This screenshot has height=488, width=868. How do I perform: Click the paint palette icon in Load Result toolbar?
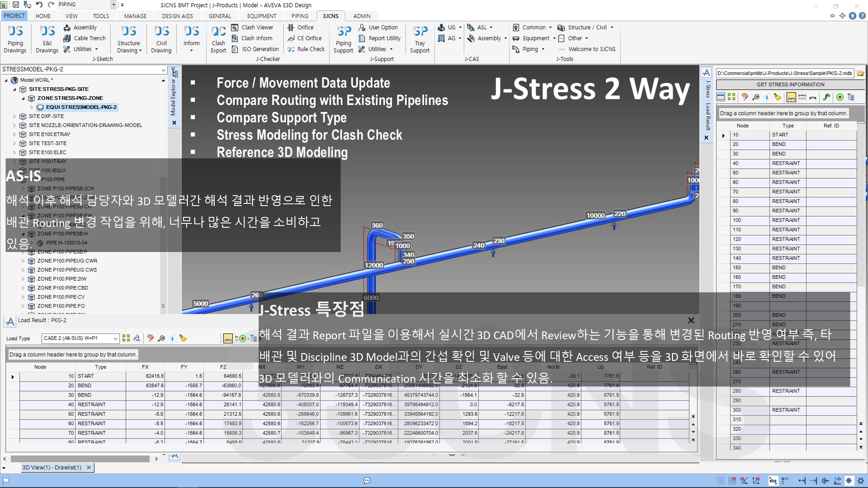[x=150, y=338]
